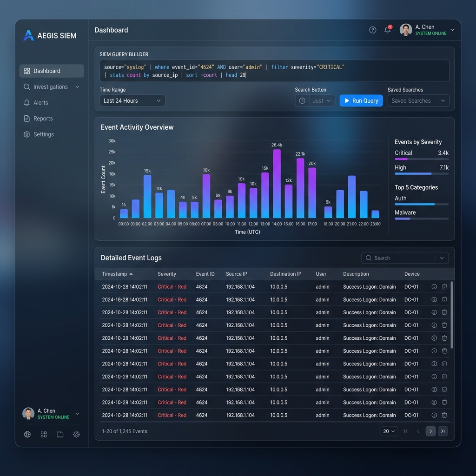Viewport: 476px width, 476px height.
Task: Click the grid icon in sidebar footer
Action: (x=44, y=435)
